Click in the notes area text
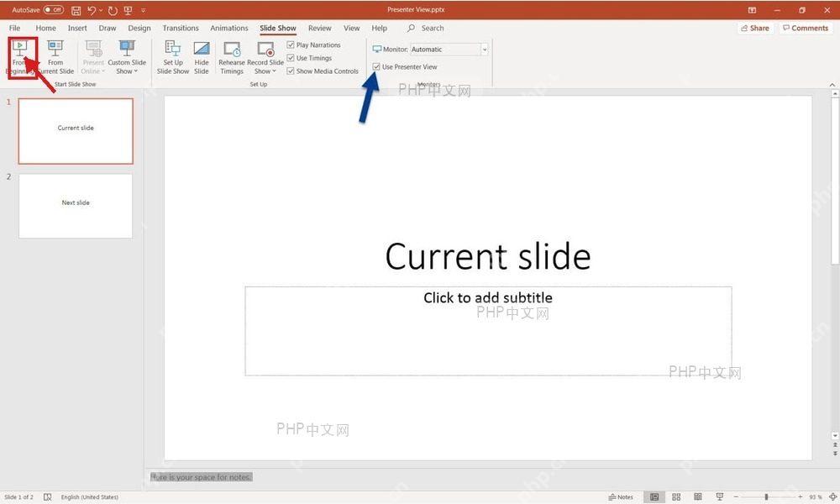 [202, 476]
